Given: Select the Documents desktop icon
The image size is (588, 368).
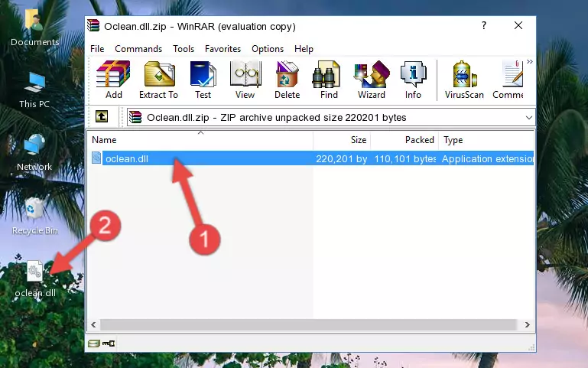Looking at the screenshot, I should pyautogui.click(x=34, y=28).
